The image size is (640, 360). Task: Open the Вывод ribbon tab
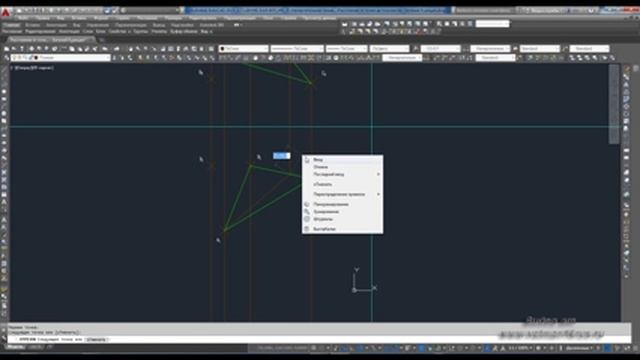[x=158, y=25]
